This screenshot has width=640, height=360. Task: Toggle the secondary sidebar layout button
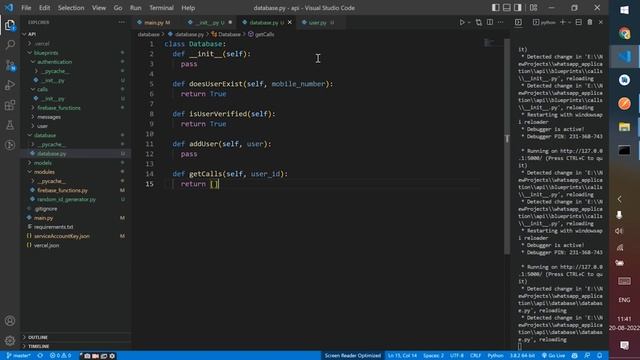(x=518, y=8)
